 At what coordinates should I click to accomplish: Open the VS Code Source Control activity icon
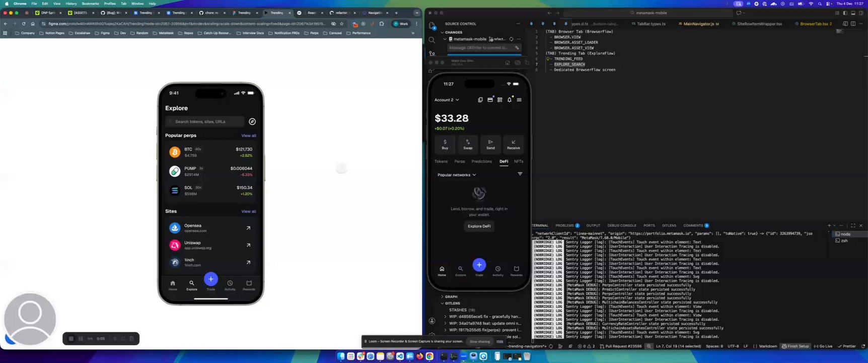(x=432, y=53)
